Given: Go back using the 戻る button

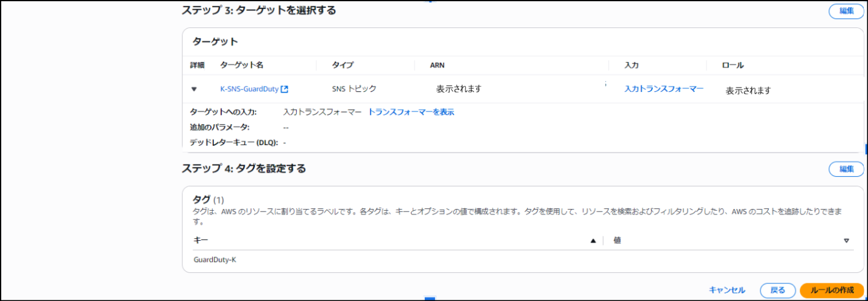Looking at the screenshot, I should 777,290.
